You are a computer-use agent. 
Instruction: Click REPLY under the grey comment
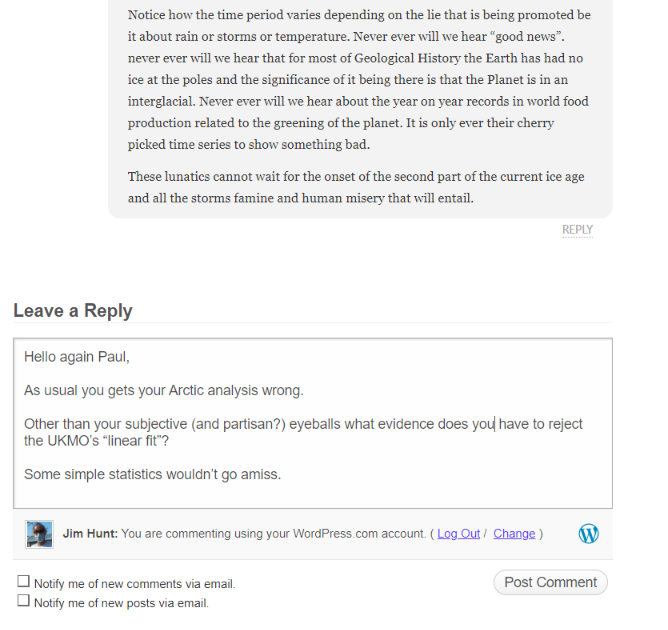[577, 230]
